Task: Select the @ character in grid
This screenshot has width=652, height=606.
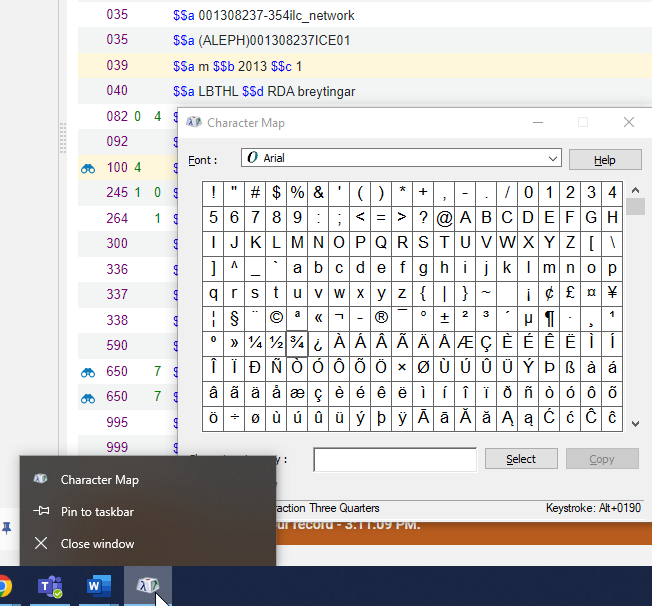Action: click(x=444, y=218)
